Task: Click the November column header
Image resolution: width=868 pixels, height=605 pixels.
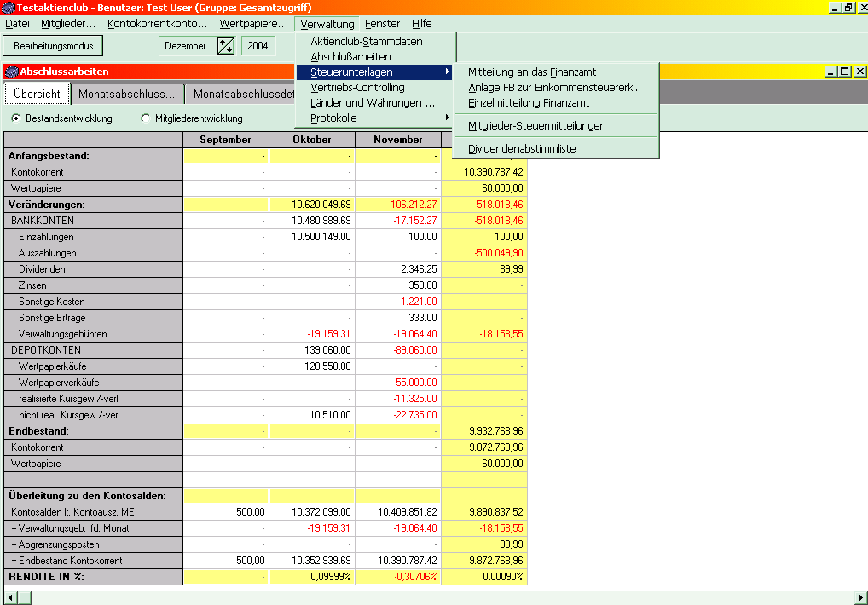Action: pyautogui.click(x=398, y=140)
